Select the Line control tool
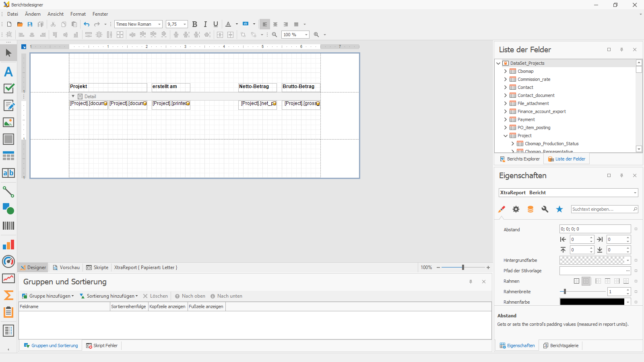Screen dimensions: 644x362 click(8, 192)
